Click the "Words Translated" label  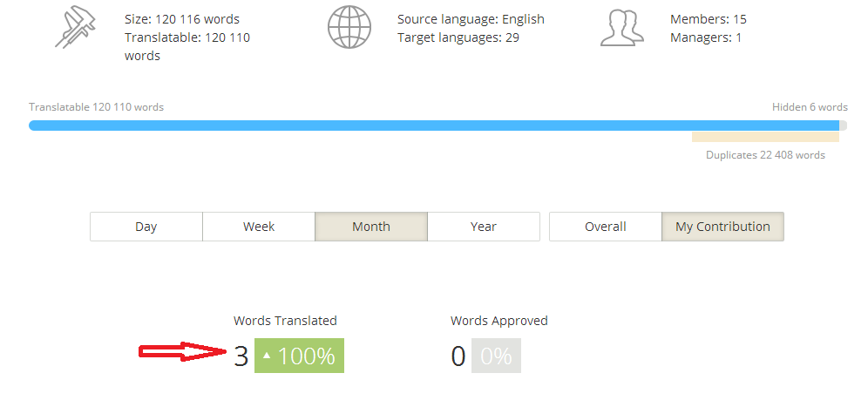click(x=285, y=321)
